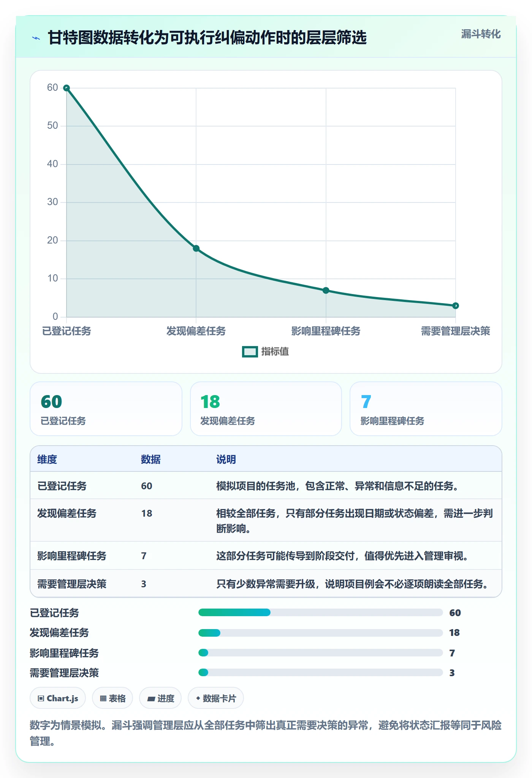This screenshot has width=532, height=778.
Task: Click the 需要管理层决策 progress bar
Action: (321, 672)
